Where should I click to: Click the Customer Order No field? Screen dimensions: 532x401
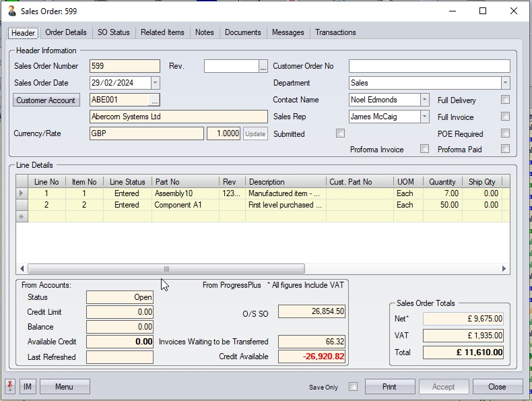click(429, 66)
